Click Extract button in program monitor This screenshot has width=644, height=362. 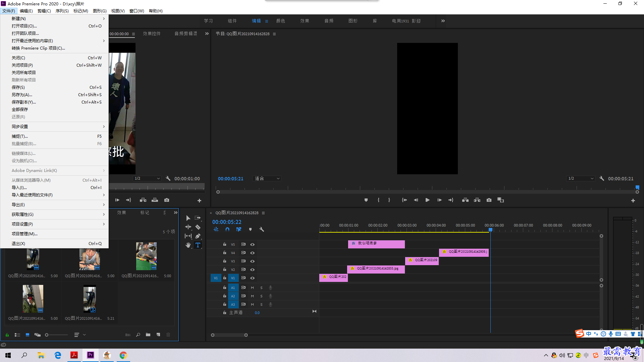click(x=477, y=200)
